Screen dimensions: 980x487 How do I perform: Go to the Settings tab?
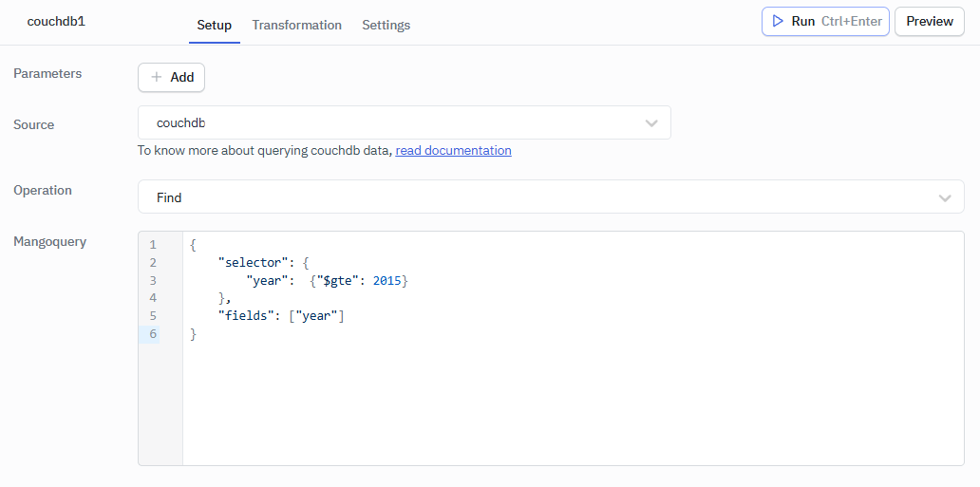[x=386, y=25]
